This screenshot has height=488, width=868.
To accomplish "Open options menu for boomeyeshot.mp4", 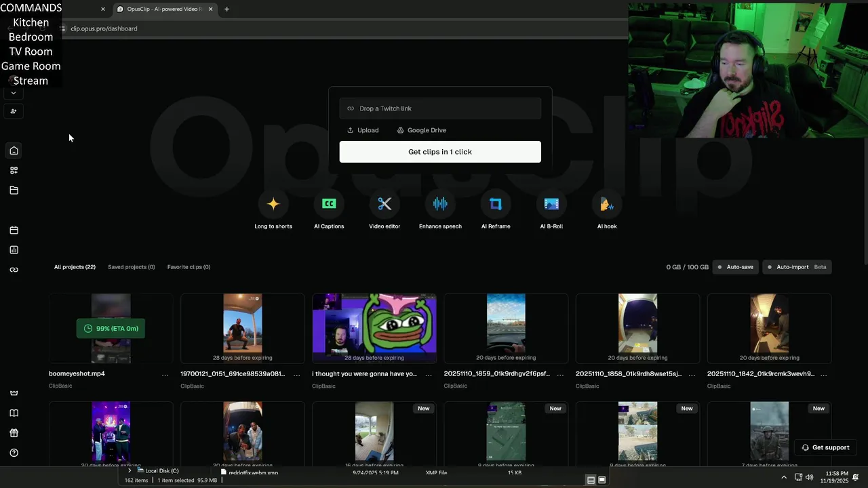I will pyautogui.click(x=165, y=374).
